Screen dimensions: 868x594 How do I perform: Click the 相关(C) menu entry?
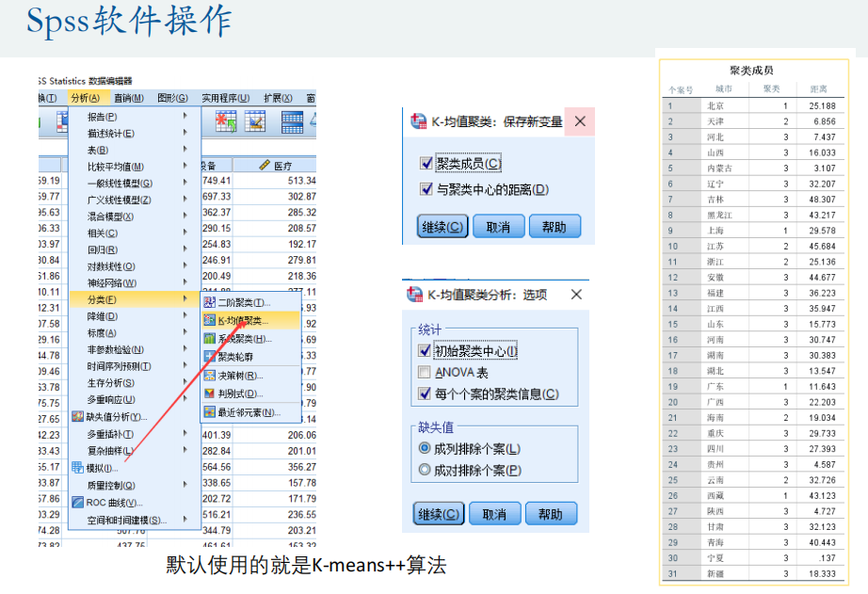tap(135, 233)
